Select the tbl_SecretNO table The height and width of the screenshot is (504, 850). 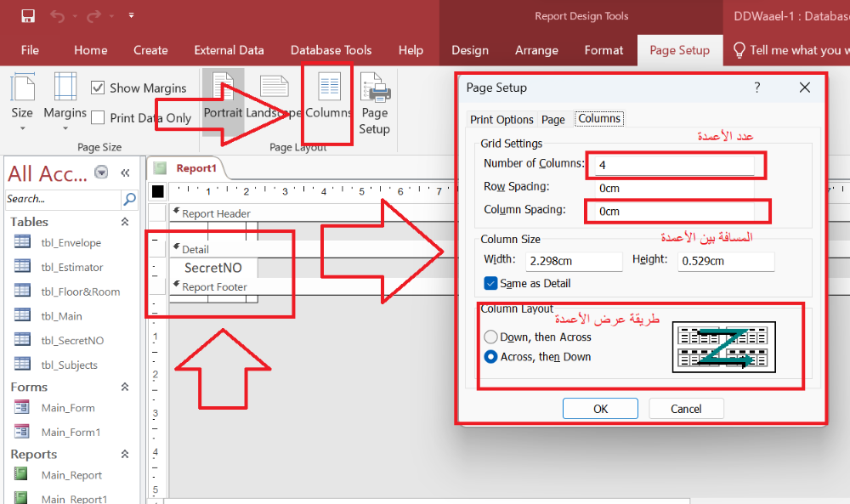(x=72, y=340)
